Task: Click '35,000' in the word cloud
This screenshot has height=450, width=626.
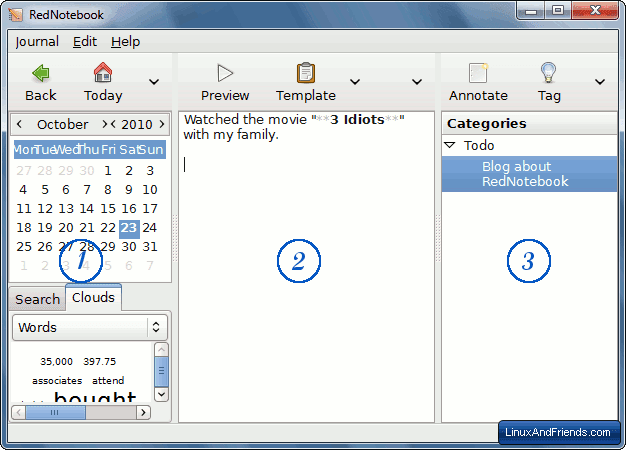Action: pos(56,362)
